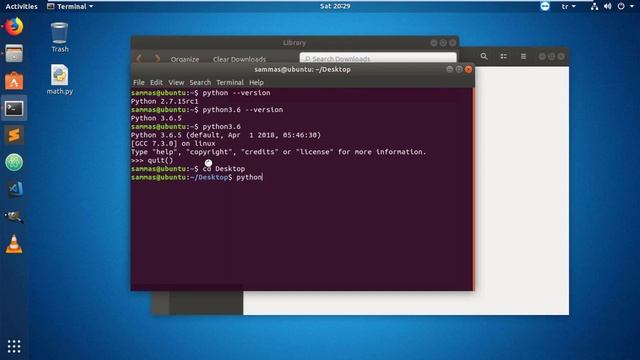Click Clear Downloads in Library window
Viewport: 640px width, 360px height.
[239, 59]
